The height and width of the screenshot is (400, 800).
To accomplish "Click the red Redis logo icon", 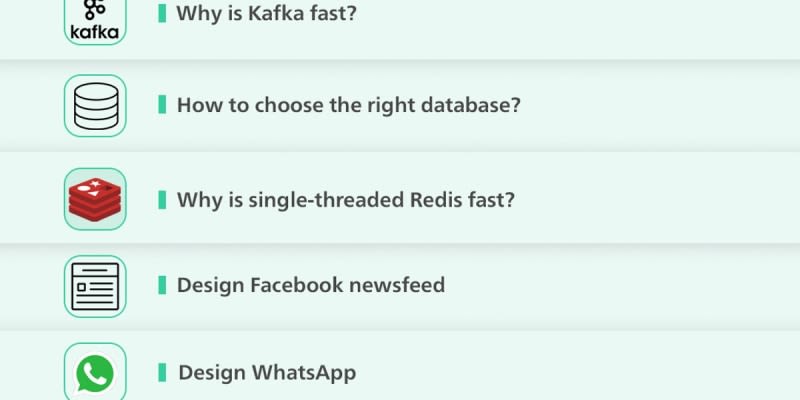I will (x=95, y=199).
